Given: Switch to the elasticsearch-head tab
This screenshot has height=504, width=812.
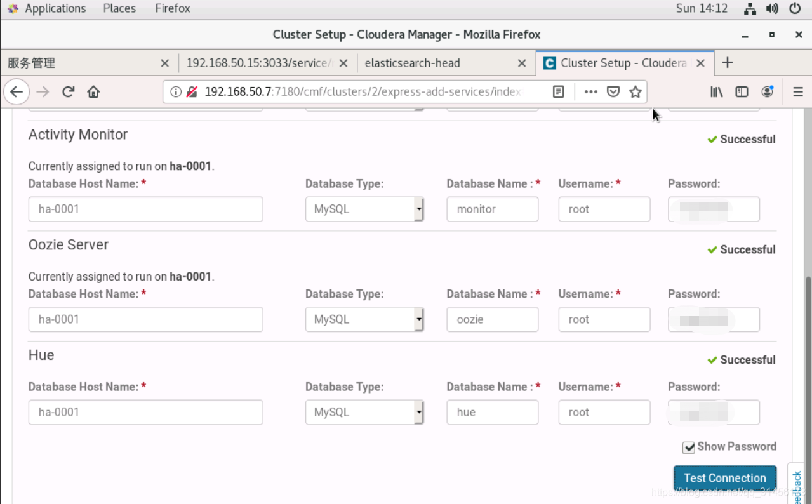Looking at the screenshot, I should [x=446, y=63].
